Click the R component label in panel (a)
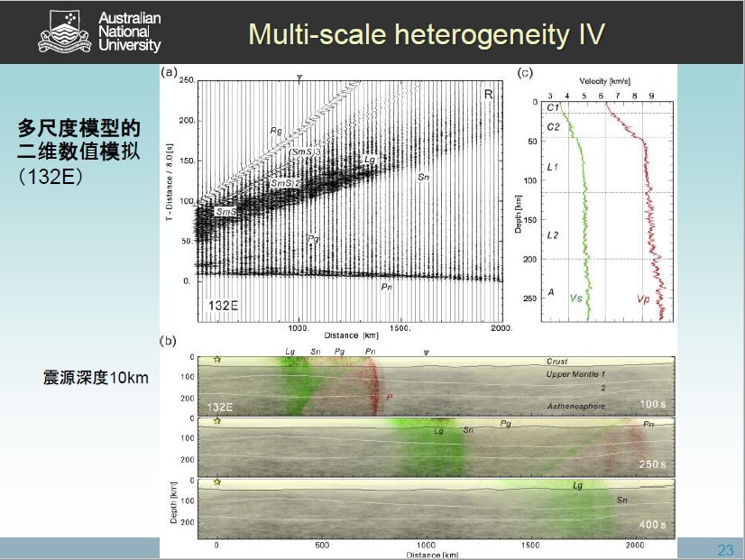Image resolution: width=745 pixels, height=560 pixels. click(x=488, y=94)
